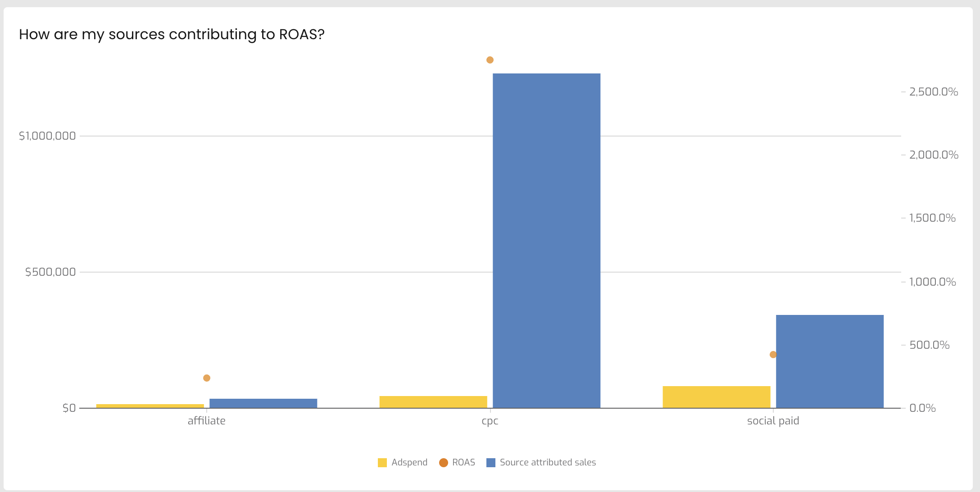Click the cpc Adspend bar
This screenshot has height=492, width=980.
point(433,402)
